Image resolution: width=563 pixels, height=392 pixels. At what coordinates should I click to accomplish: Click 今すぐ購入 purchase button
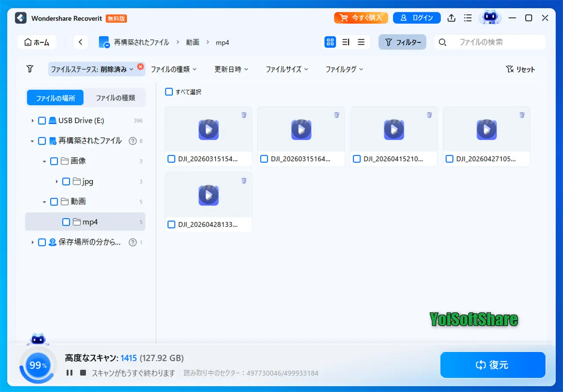[361, 18]
